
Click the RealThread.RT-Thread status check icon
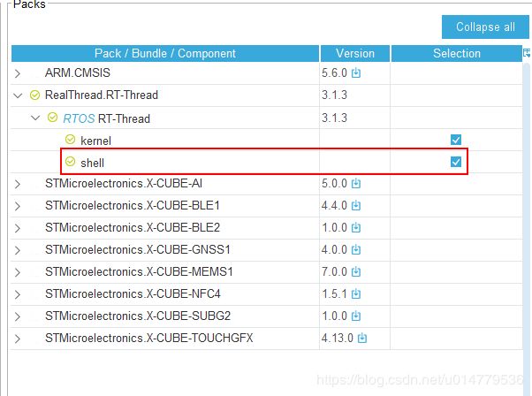(35, 95)
